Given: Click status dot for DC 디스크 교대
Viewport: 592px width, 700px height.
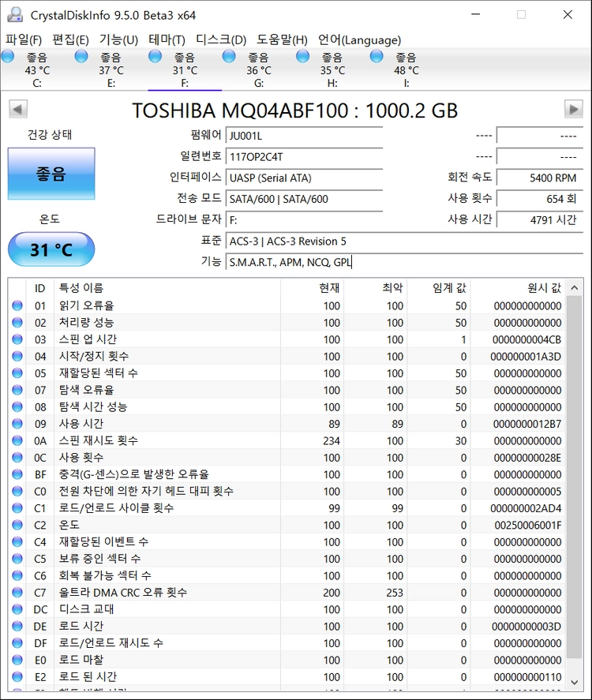Looking at the screenshot, I should pos(17,609).
